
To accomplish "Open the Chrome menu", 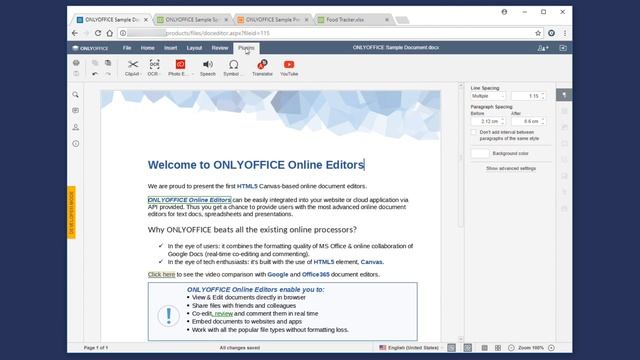I will (565, 33).
